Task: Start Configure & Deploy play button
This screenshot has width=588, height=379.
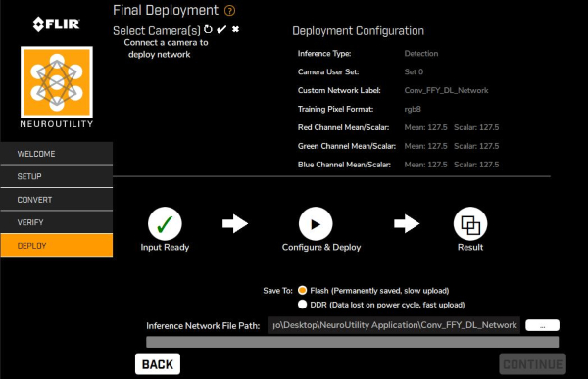Action: [x=316, y=224]
